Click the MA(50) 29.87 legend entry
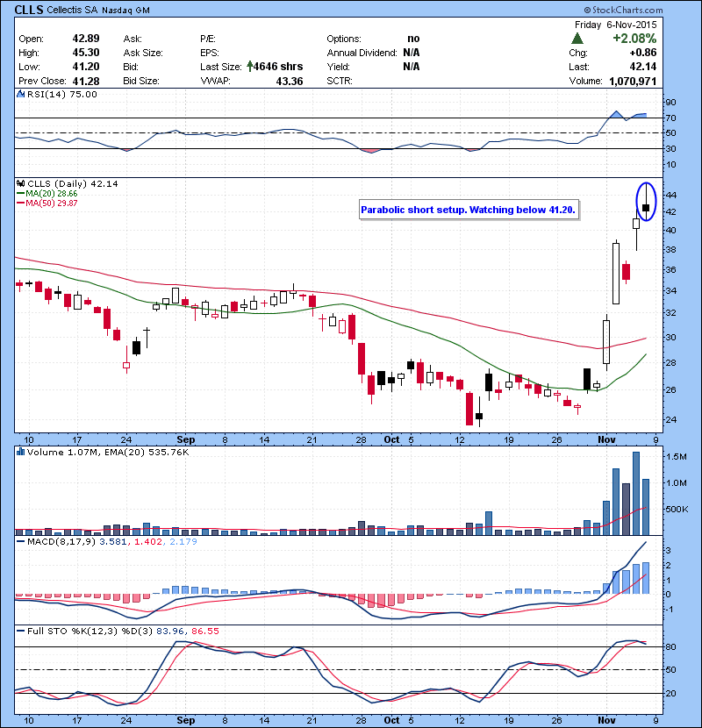Image resolution: width=702 pixels, height=728 pixels. click(47, 203)
